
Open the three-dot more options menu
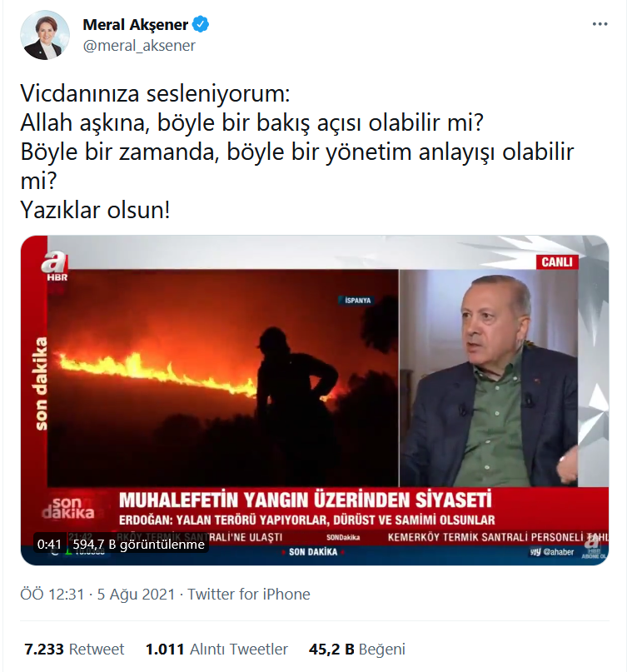(600, 24)
